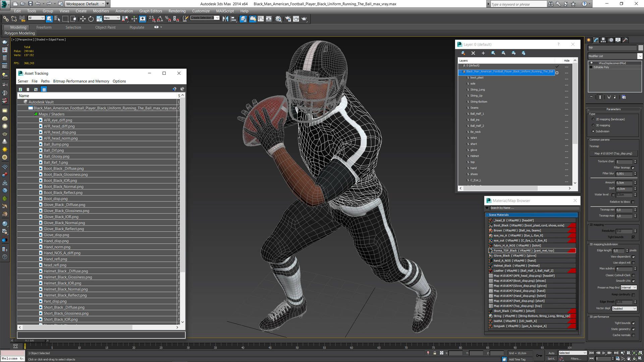Toggle Static geometry checkbox
Screen dimensions: 644x362
[633, 329]
